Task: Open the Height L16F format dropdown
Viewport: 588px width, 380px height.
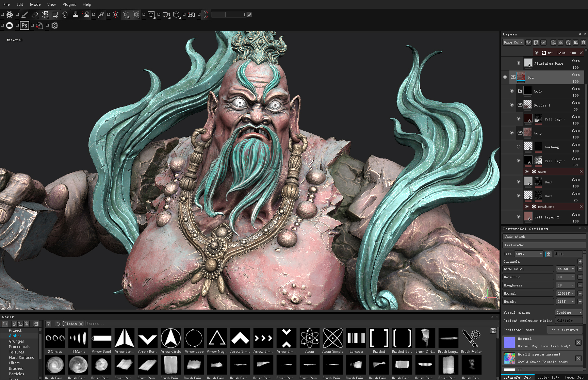Action: tap(566, 302)
